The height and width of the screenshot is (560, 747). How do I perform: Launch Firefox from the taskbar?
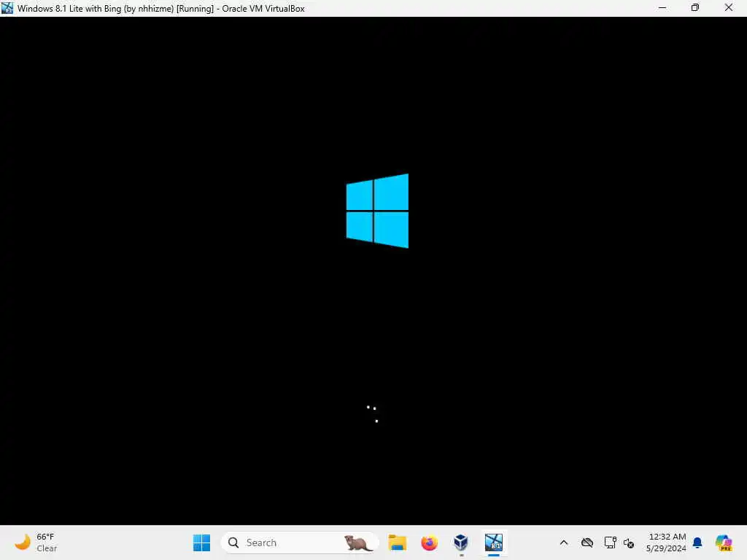point(429,542)
